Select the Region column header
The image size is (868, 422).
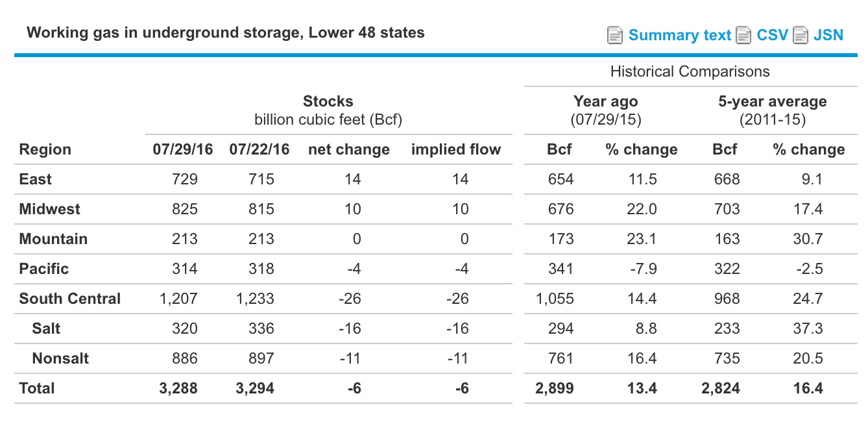click(45, 149)
